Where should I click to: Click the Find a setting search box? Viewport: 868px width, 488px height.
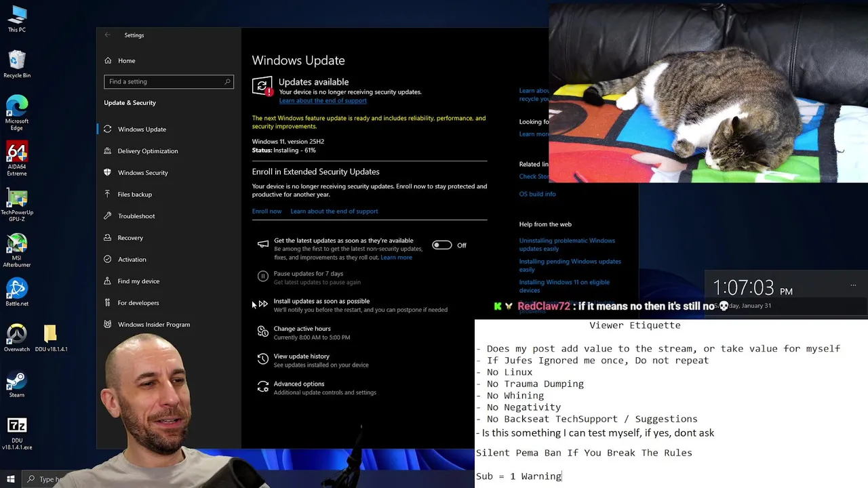click(169, 81)
